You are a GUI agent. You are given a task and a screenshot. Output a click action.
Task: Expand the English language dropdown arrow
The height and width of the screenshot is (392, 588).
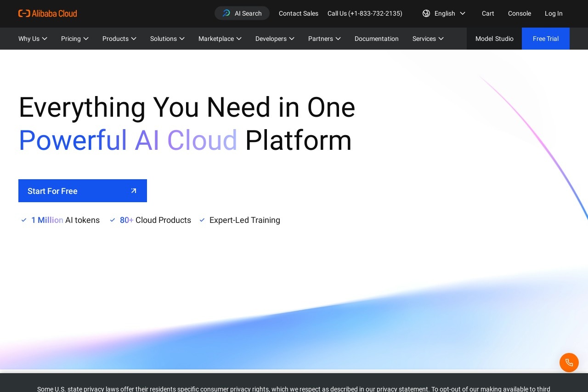pos(463,13)
